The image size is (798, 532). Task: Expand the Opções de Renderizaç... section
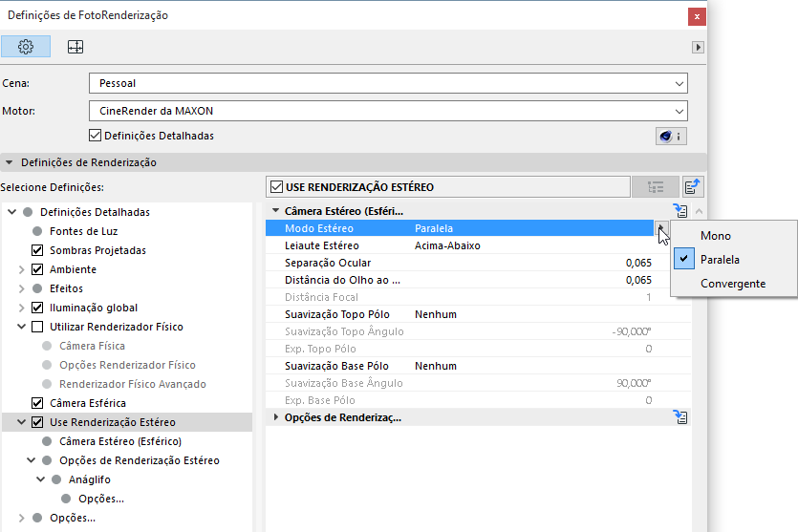click(276, 417)
